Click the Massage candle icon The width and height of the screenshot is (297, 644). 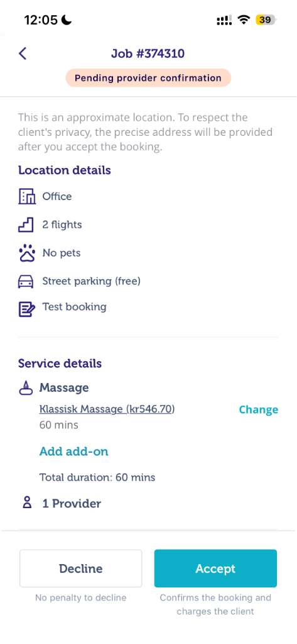click(x=26, y=388)
